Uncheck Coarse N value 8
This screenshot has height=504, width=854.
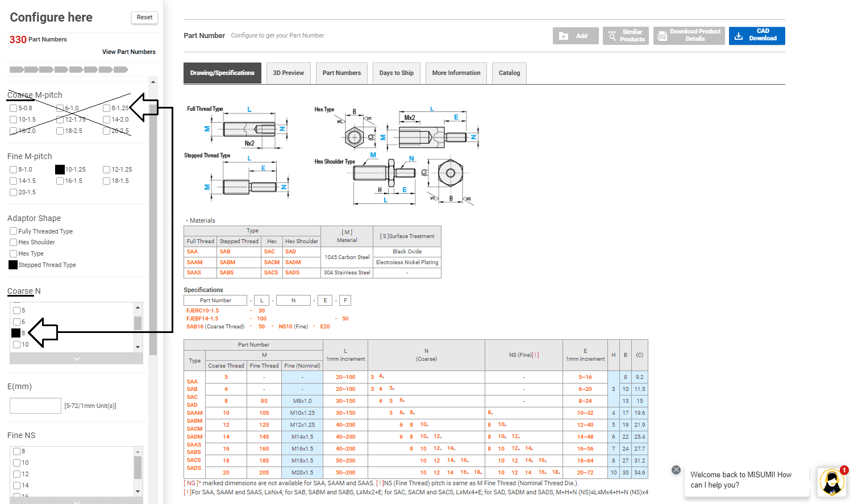[x=16, y=333]
